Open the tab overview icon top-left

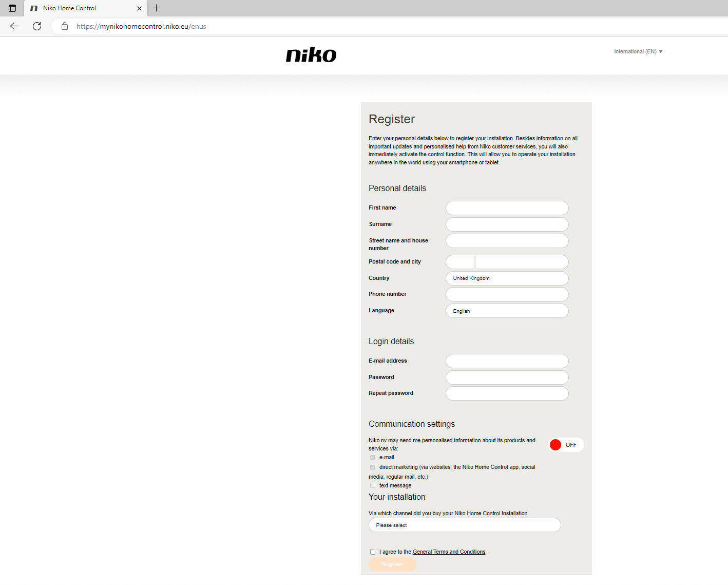[11, 8]
